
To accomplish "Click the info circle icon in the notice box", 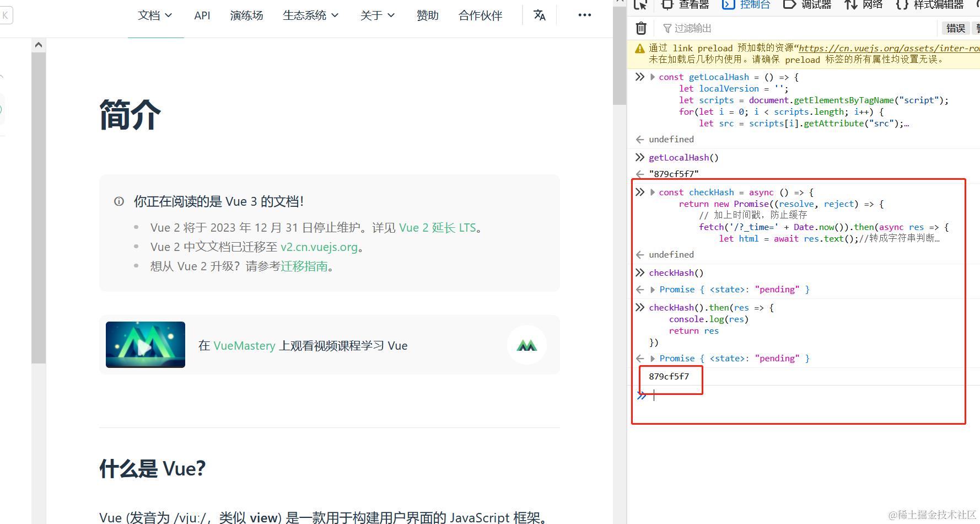I will click(x=119, y=201).
